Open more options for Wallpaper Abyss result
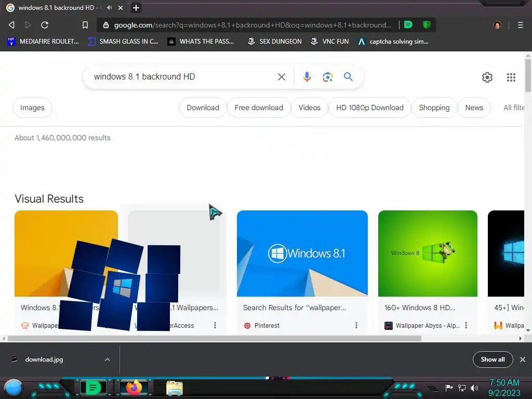The height and width of the screenshot is (399, 532). pos(466,325)
